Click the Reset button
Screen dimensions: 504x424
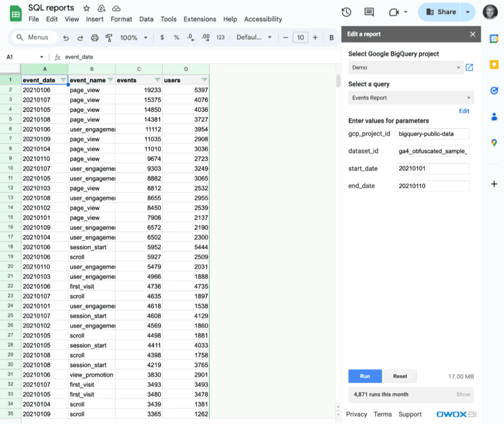point(400,376)
